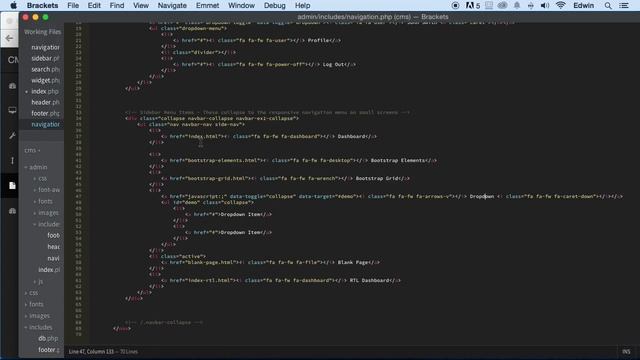Viewport: 640px width, 360px height.
Task: Open the Wi-Fi status menu
Action: point(560,5)
